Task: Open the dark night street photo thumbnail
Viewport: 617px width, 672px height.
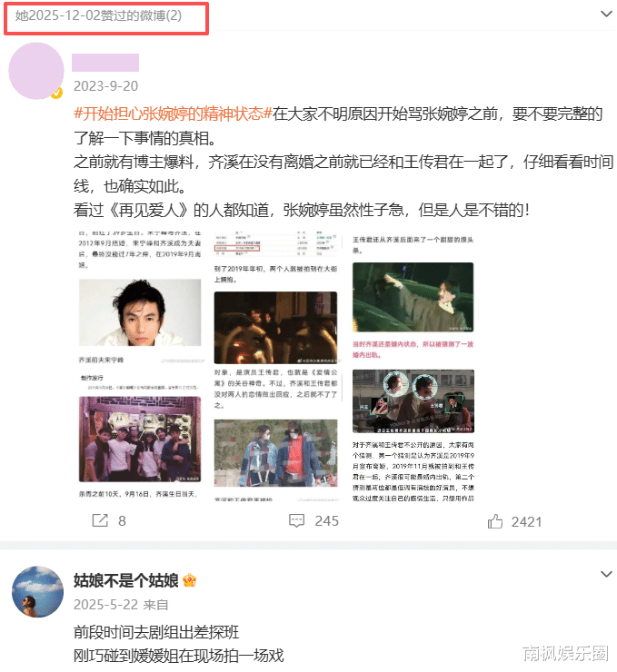Action: pyautogui.click(x=275, y=328)
